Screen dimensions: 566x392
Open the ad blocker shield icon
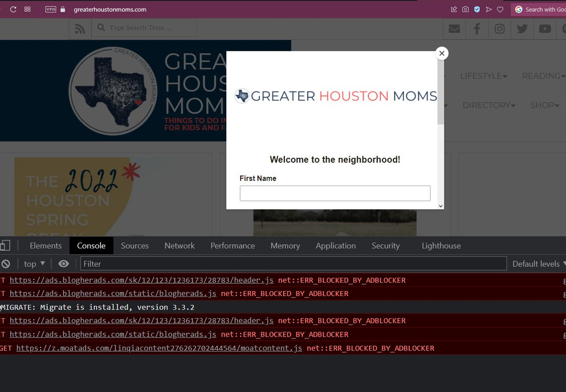477,9
